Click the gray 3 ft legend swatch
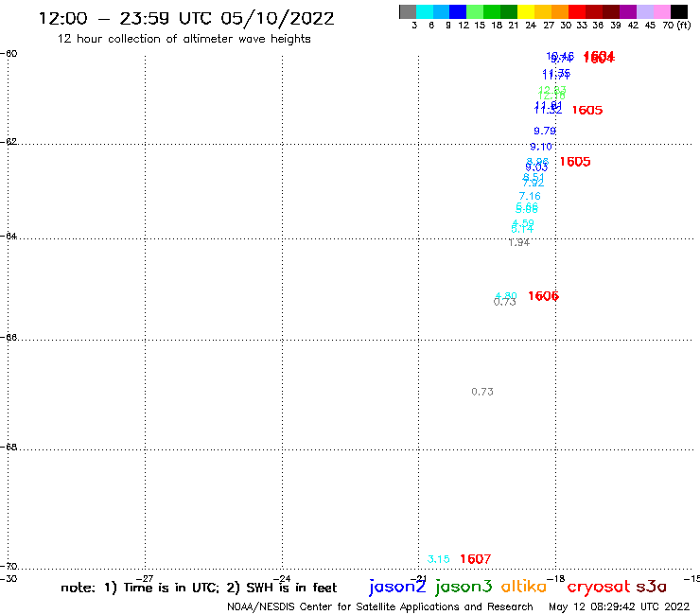 (x=408, y=11)
